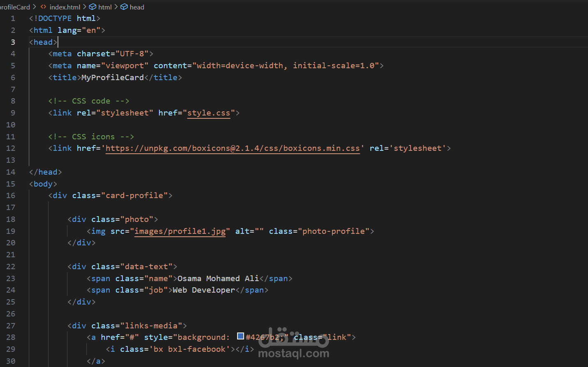Place cursor on the closing head tag
This screenshot has height=367, width=588.
click(x=46, y=172)
